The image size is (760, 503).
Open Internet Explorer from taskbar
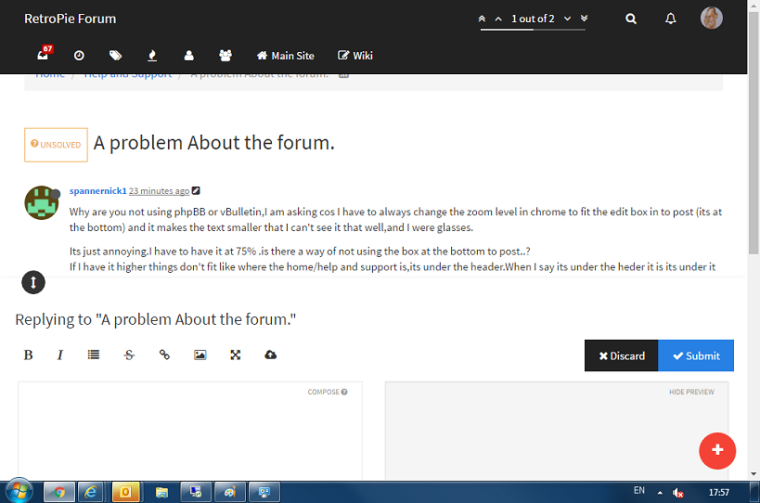point(91,492)
